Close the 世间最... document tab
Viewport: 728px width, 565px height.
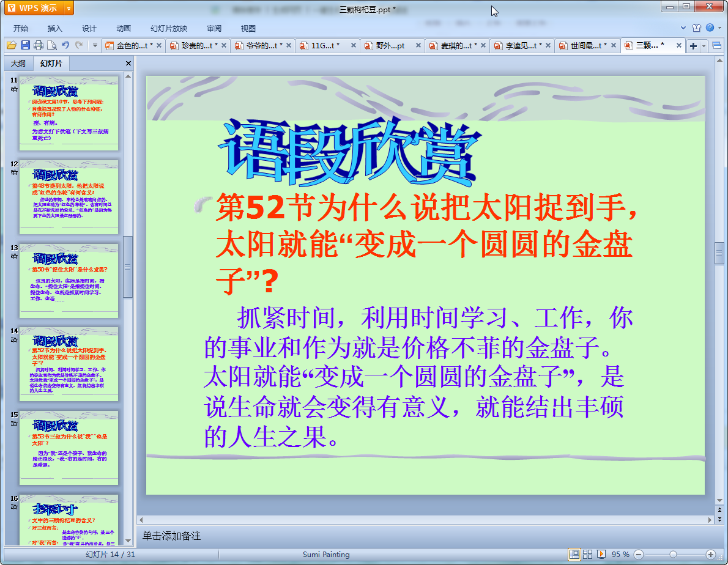(x=614, y=45)
